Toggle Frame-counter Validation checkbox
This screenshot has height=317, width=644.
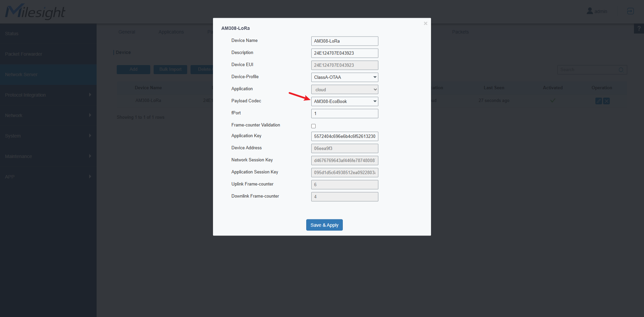(313, 126)
